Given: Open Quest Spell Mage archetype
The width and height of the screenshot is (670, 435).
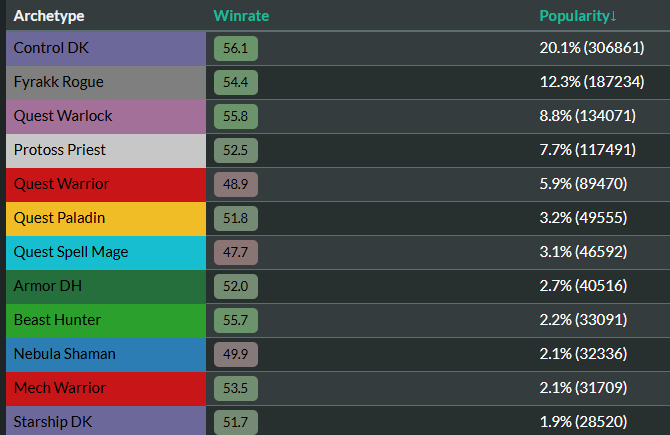Looking at the screenshot, I should (70, 252).
